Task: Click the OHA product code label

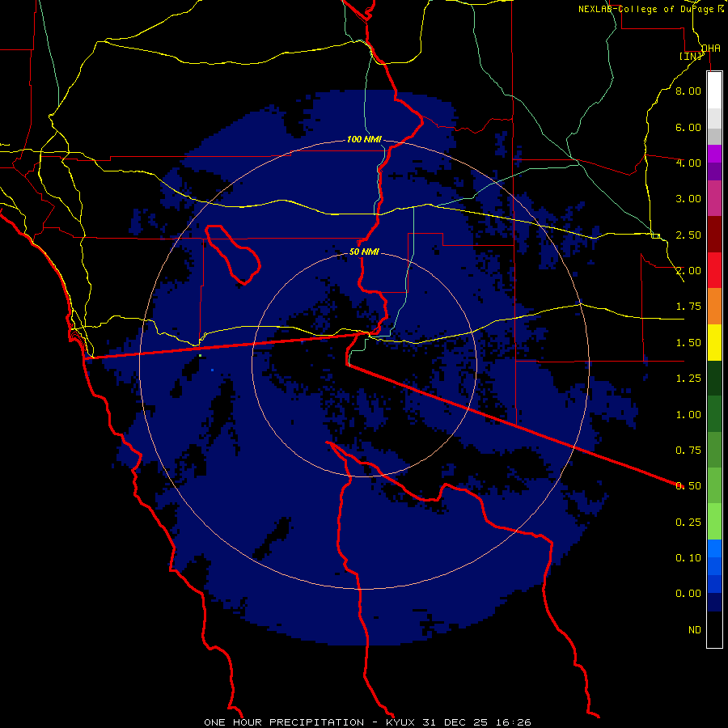Action: 711,48
